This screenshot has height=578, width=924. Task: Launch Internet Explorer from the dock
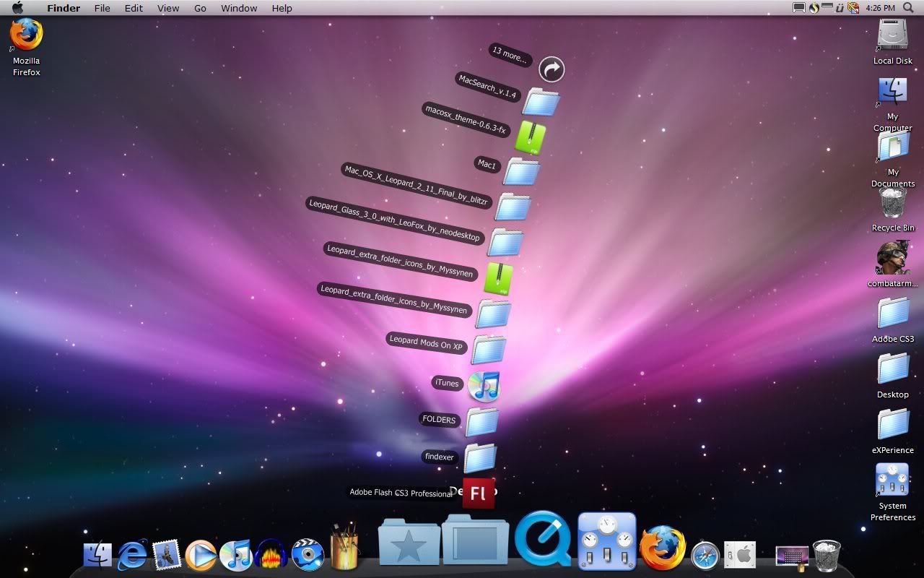(132, 555)
